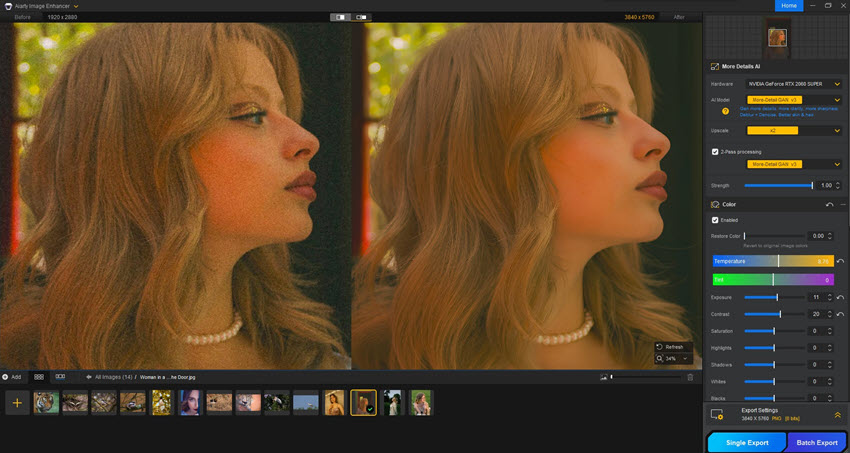Uncheck the 2-Pass processing checkbox
The image size is (850, 453).
(715, 152)
